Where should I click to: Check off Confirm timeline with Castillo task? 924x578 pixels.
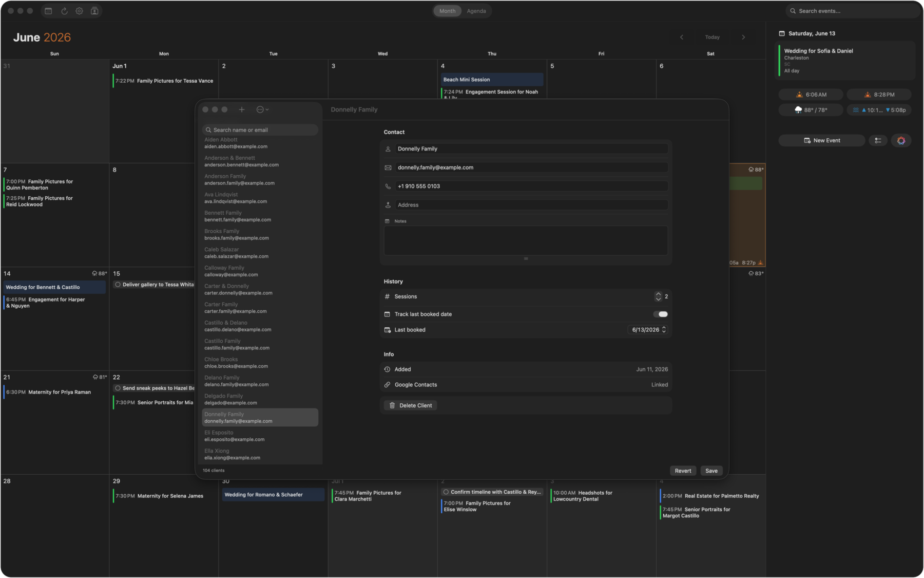(446, 492)
